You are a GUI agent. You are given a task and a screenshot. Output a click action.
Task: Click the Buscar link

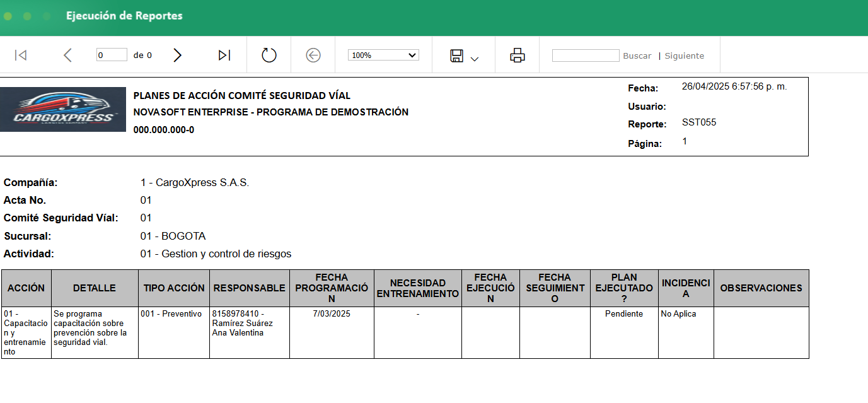point(637,55)
